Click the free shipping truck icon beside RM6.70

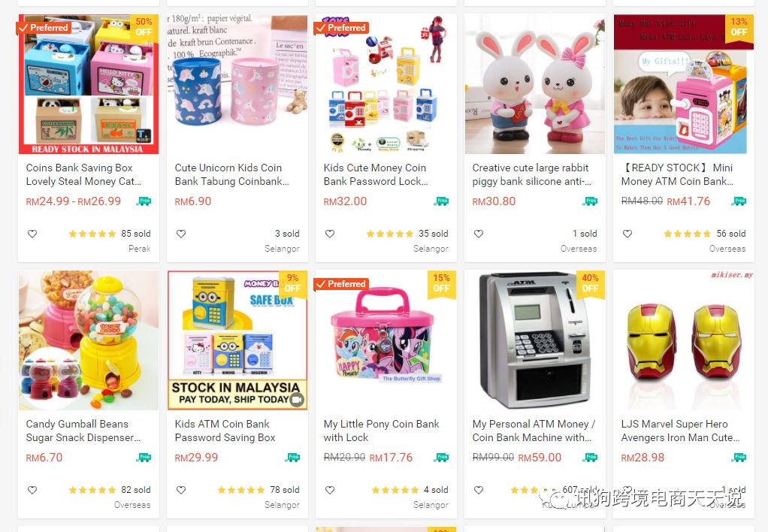tap(144, 458)
